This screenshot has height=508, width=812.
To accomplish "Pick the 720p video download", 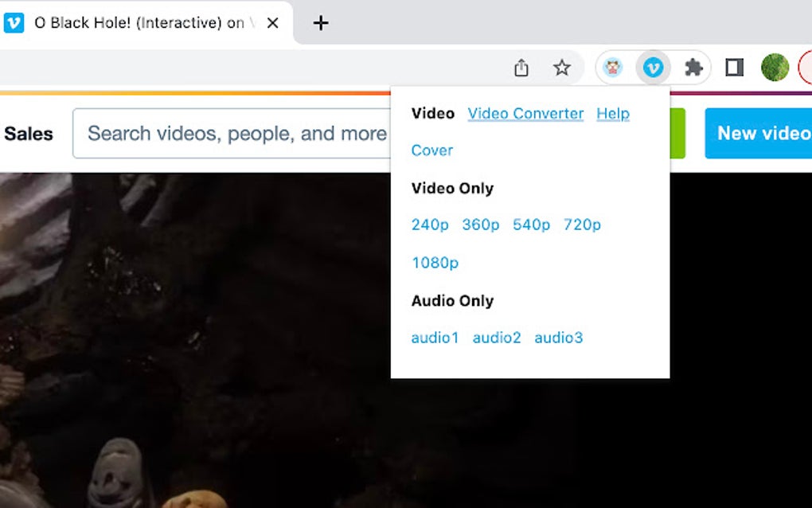I will pos(582,225).
